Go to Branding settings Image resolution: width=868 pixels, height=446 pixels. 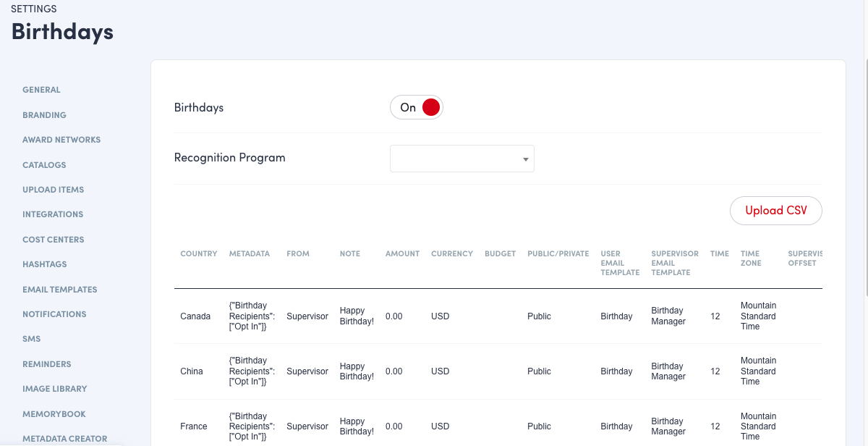(44, 115)
